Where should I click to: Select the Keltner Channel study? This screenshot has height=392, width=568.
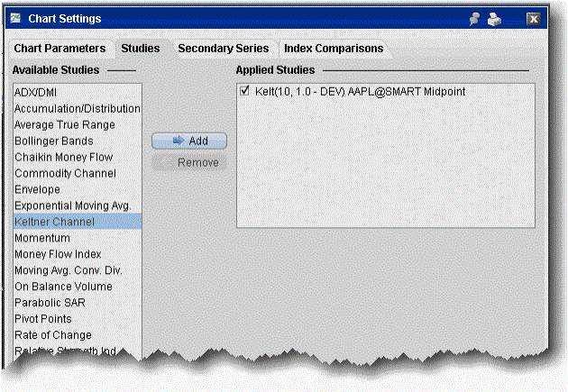[54, 222]
